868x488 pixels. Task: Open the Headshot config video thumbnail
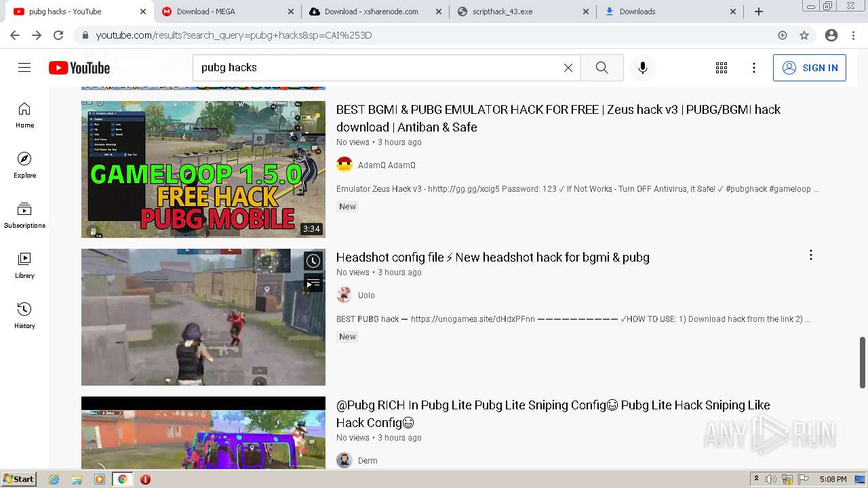[203, 317]
